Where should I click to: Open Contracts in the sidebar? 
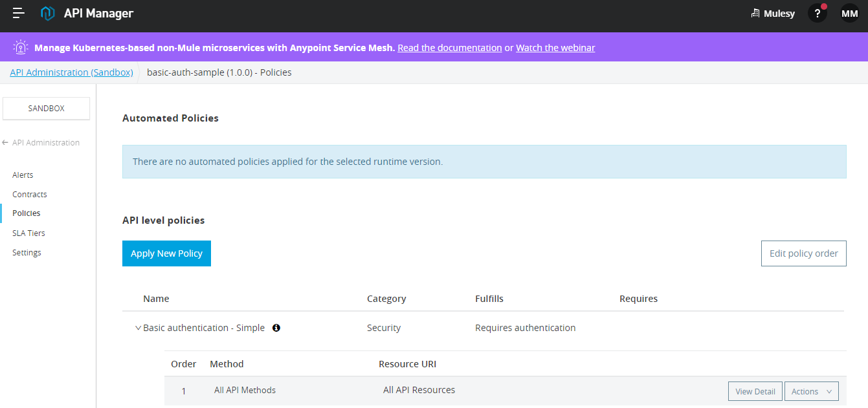click(30, 195)
